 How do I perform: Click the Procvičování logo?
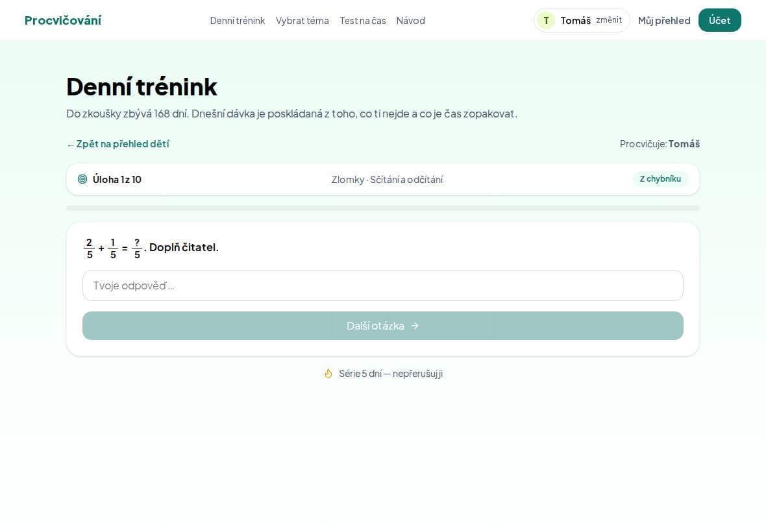click(x=63, y=20)
